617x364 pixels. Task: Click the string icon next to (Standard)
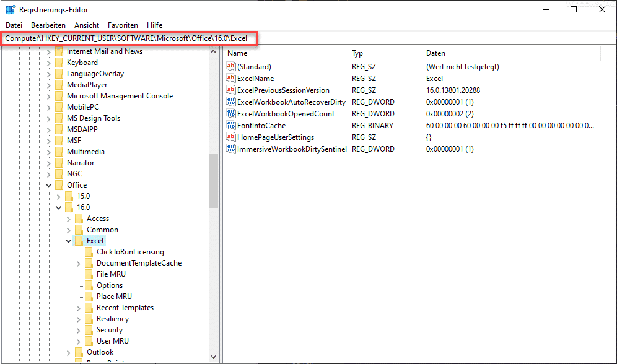click(x=231, y=66)
